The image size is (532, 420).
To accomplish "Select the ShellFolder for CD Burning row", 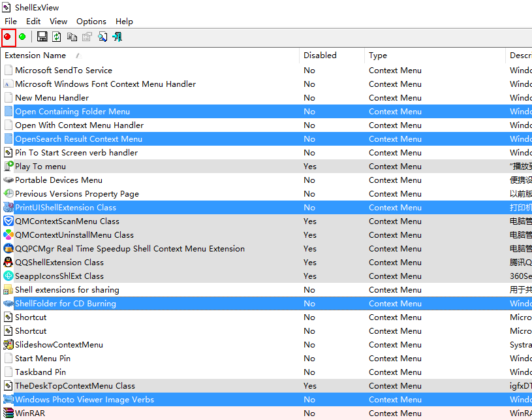I will tap(266, 304).
